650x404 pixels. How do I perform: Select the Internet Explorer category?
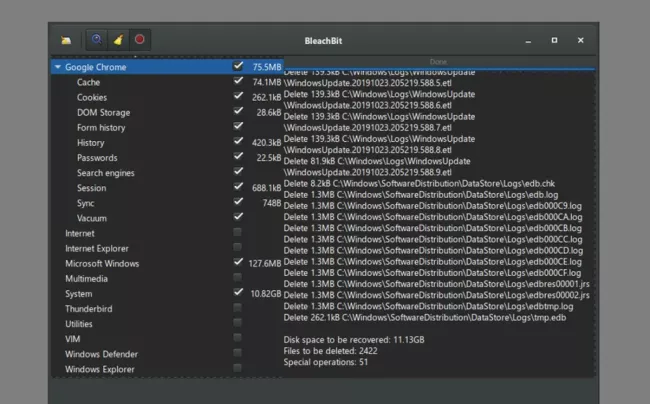97,249
